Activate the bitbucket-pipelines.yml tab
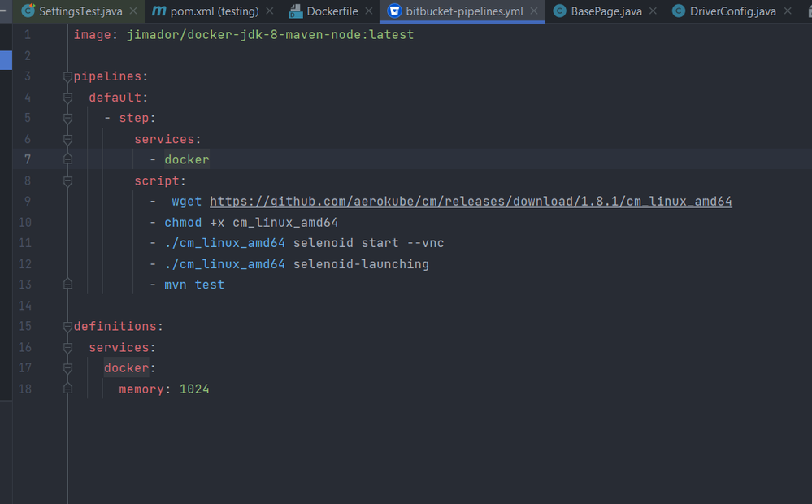Image resolution: width=812 pixels, height=504 pixels. (464, 11)
